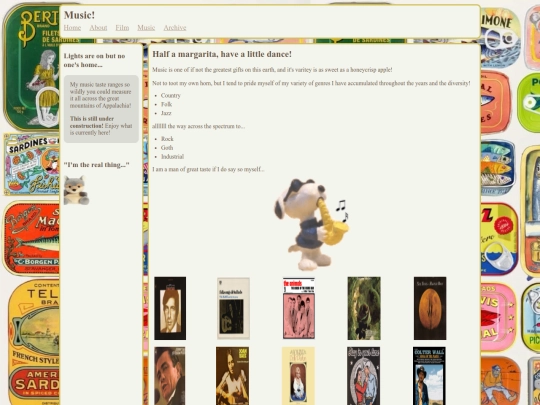Select the 'Folk' list item
This screenshot has height=405, width=540.
point(166,104)
